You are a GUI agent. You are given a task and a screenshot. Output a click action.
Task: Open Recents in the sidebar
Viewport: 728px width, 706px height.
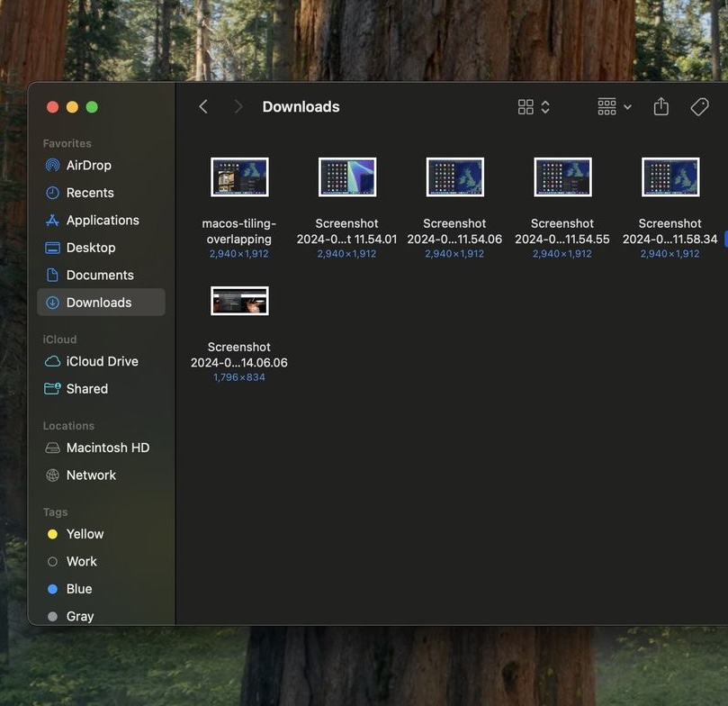click(90, 193)
